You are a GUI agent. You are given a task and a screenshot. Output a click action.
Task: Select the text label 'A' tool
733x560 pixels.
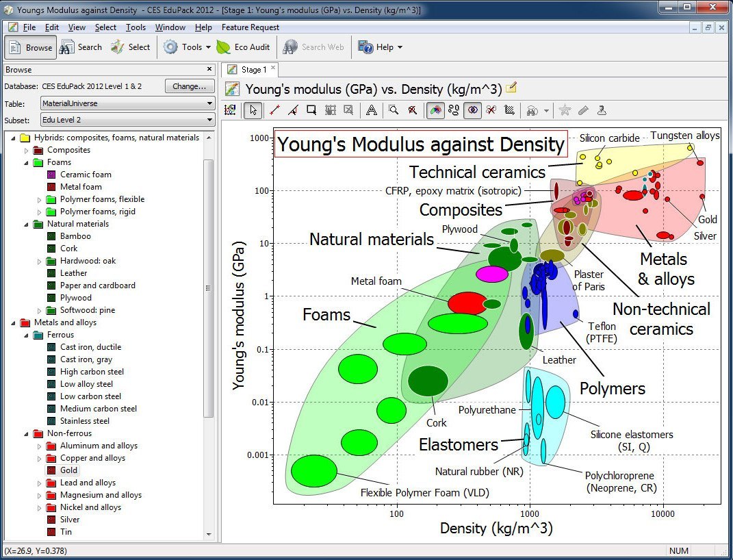(x=372, y=110)
